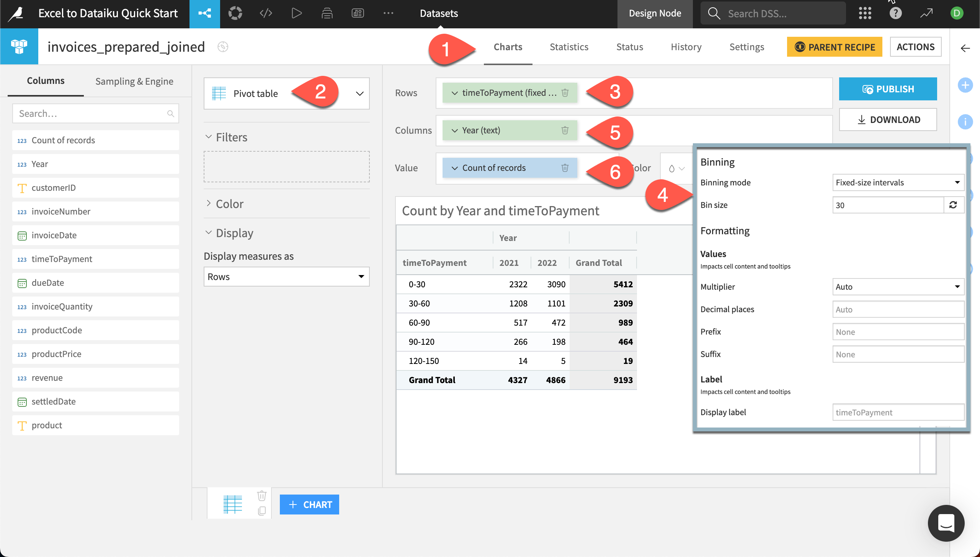Click the dataset cube icon
This screenshot has height=557, width=980.
point(19,46)
